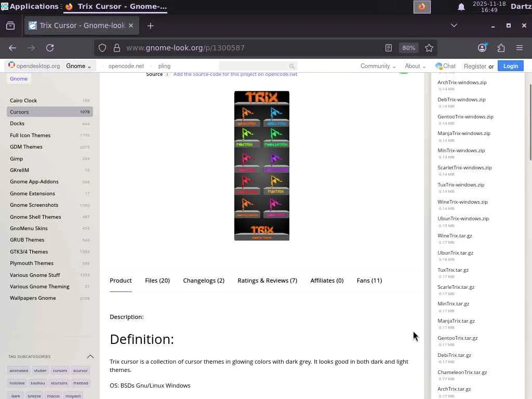Switch to the Product tab
This screenshot has height=399, width=532.
[x=121, y=281]
